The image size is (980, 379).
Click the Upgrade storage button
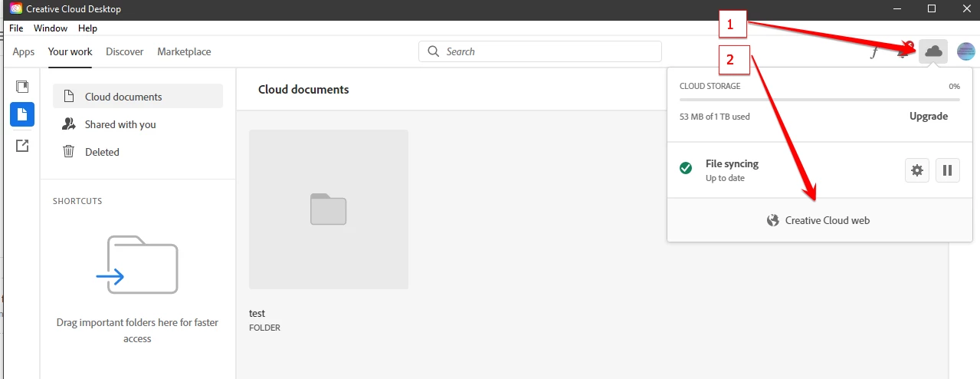click(x=929, y=117)
